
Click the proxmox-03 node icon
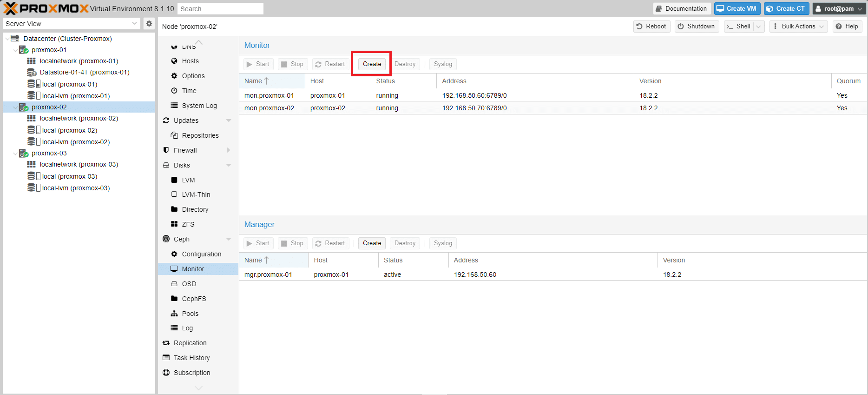click(24, 153)
